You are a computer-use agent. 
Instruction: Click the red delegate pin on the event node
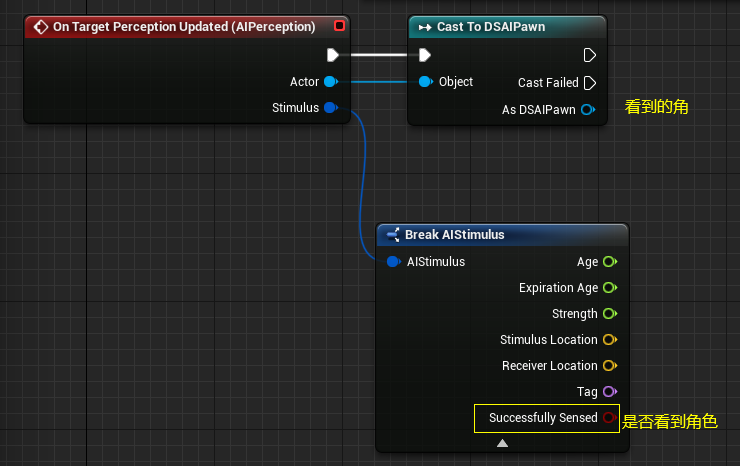[x=339, y=25]
